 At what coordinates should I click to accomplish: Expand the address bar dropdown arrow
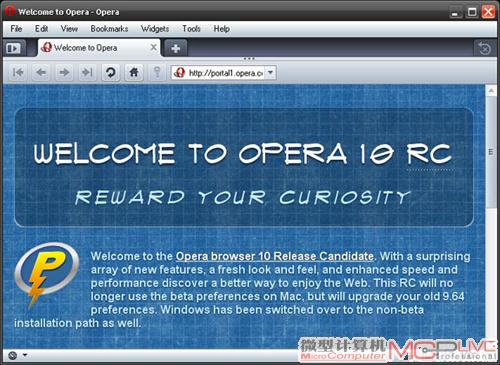click(271, 72)
